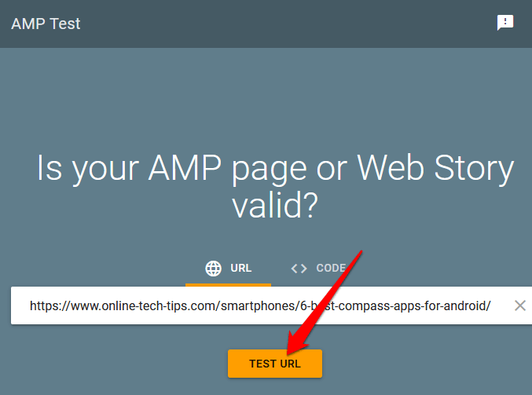
Task: Switch to the URL tab
Action: [228, 269]
